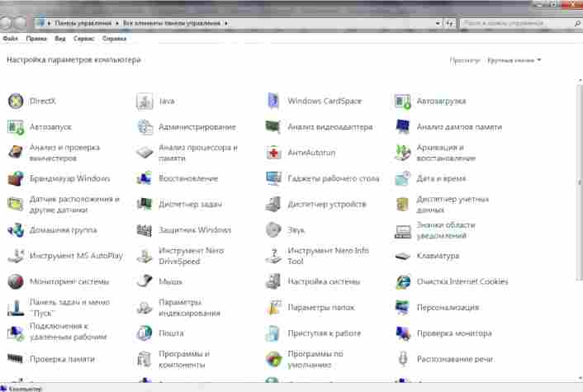Open the Программы и компоненты link

coord(184,359)
